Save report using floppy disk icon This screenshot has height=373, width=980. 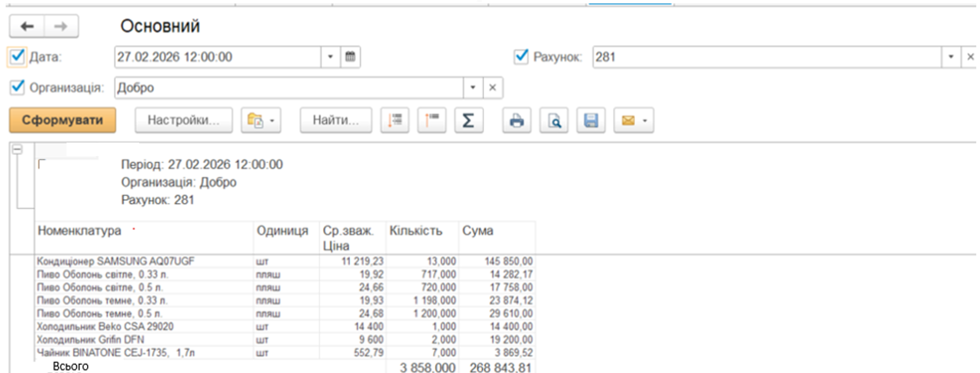pos(591,120)
